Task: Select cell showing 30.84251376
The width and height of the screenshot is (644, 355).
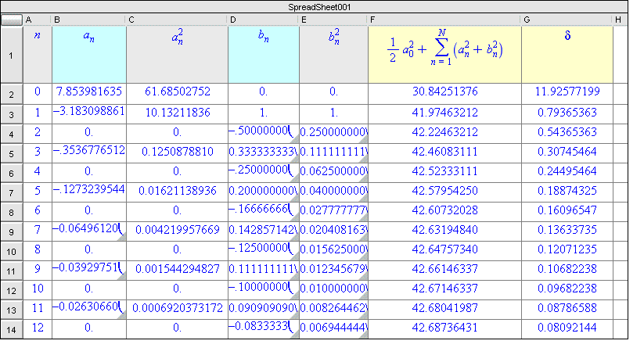Action: point(444,93)
